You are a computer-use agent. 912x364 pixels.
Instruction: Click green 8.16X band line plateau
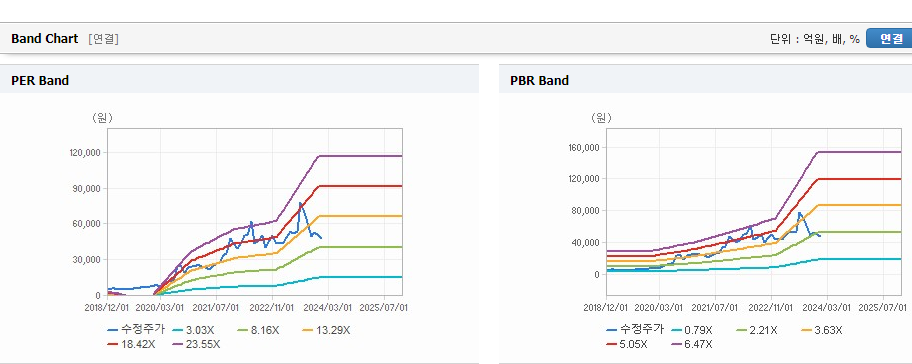[361, 247]
